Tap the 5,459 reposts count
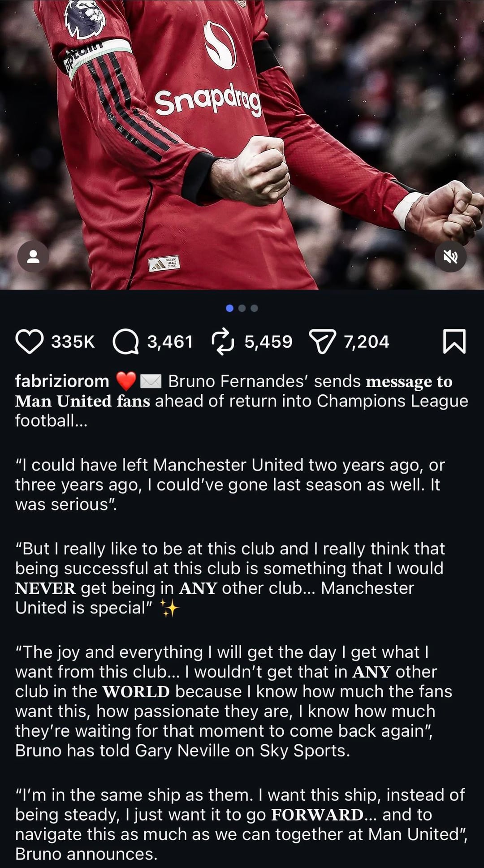The height and width of the screenshot is (868, 484). pos(268,342)
